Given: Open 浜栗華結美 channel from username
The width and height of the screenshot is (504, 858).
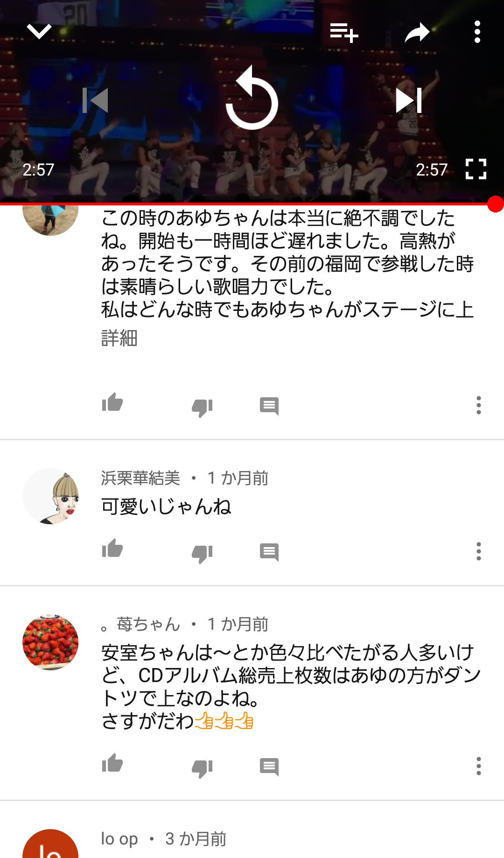Looking at the screenshot, I should point(140,478).
